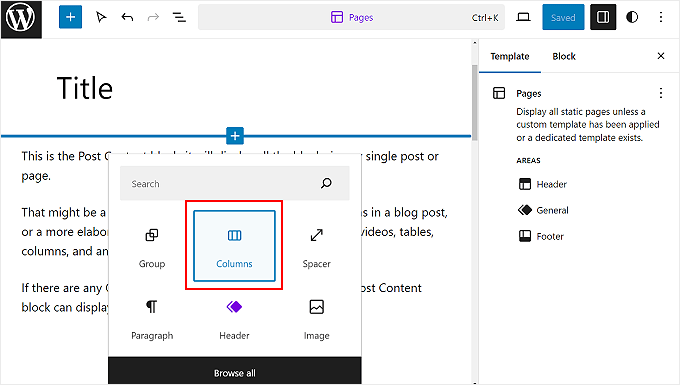680x385 pixels.
Task: Click Browse all blocks
Action: [x=235, y=372]
